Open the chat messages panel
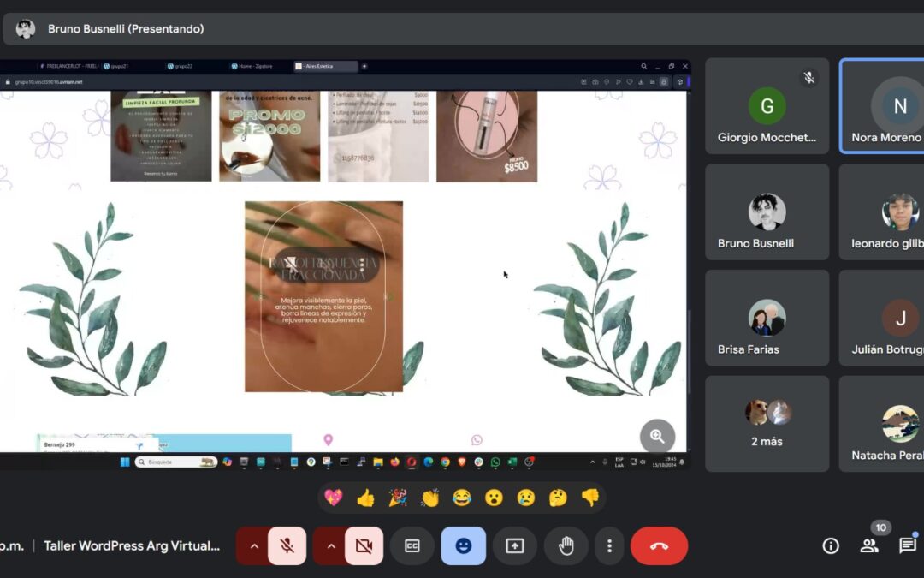Image resolution: width=924 pixels, height=578 pixels. pos(908,546)
